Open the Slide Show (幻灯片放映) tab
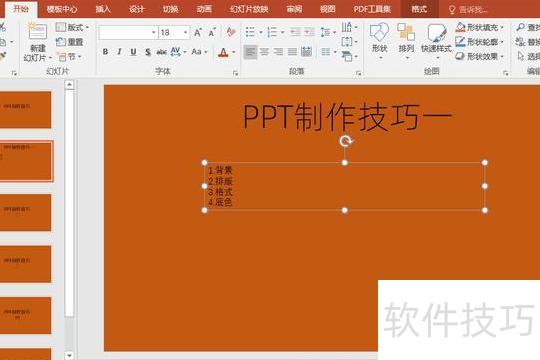Screen dimensions: 540x360 [249, 9]
